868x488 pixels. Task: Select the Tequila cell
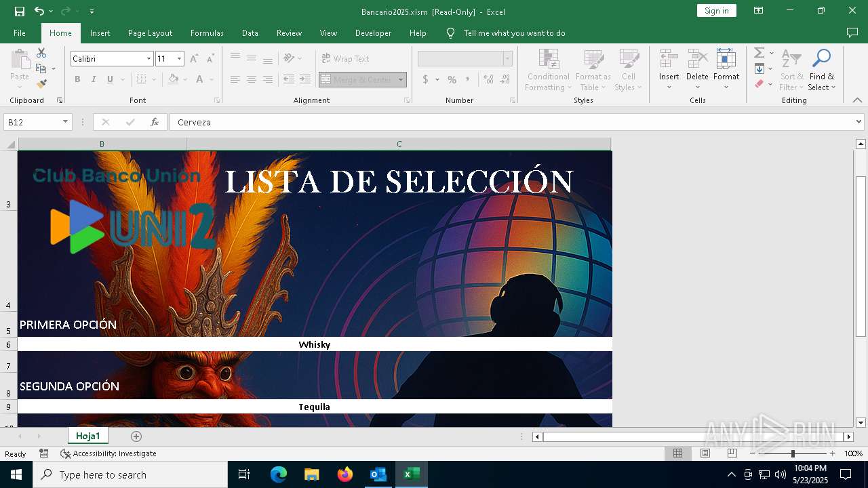[315, 407]
